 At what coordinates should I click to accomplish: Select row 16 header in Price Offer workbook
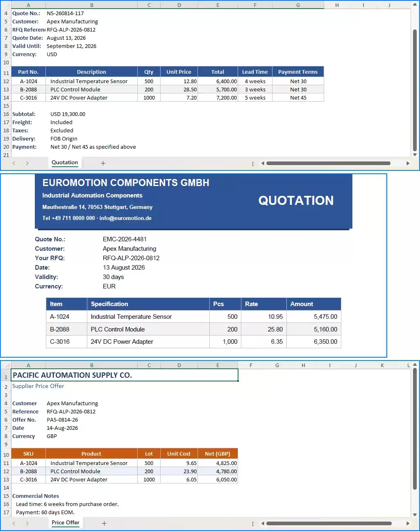(x=6, y=504)
